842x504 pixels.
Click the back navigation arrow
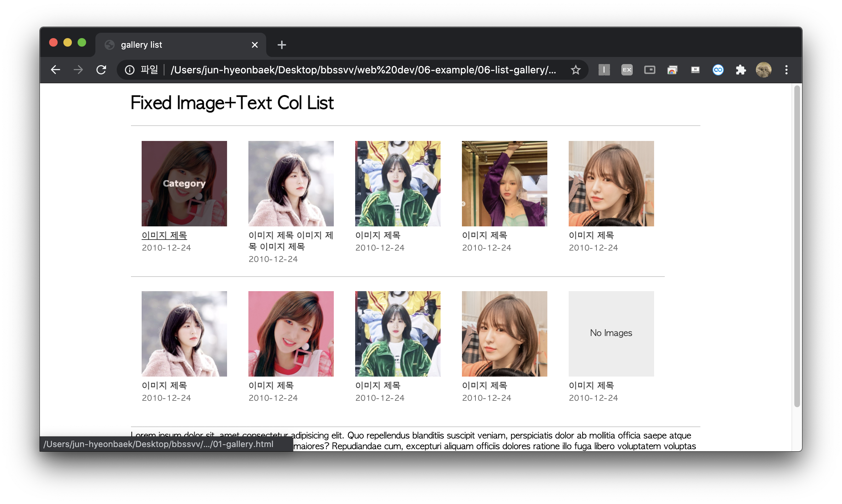point(56,70)
